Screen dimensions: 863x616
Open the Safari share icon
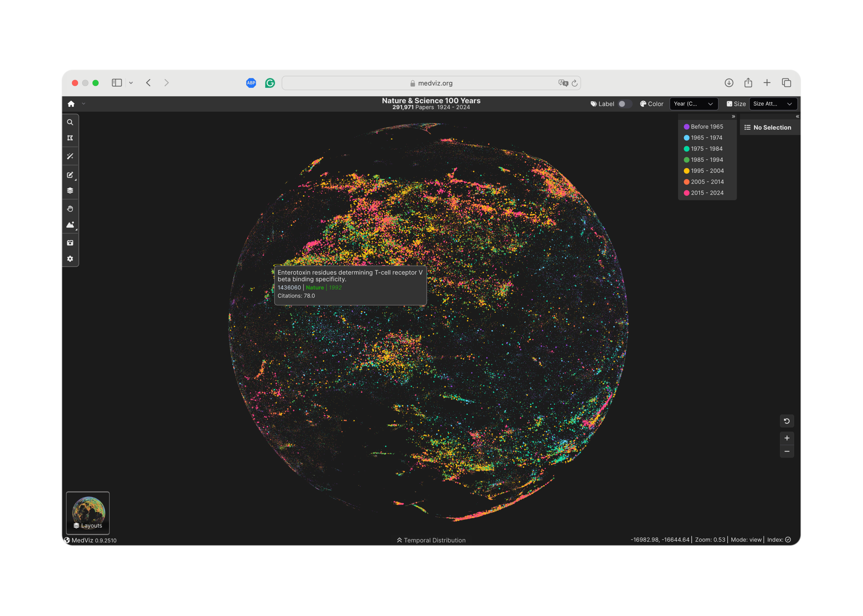[748, 82]
